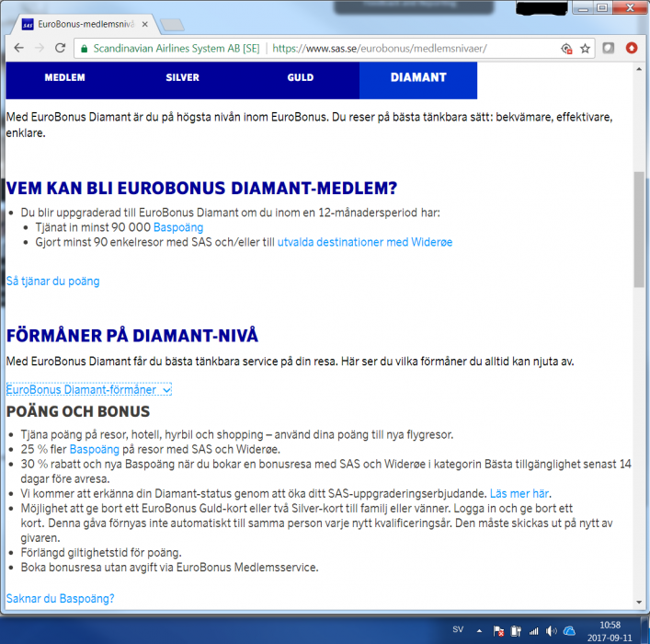This screenshot has width=650, height=644.
Task: Click the page's vertical scrollbar thumb
Action: 639,228
